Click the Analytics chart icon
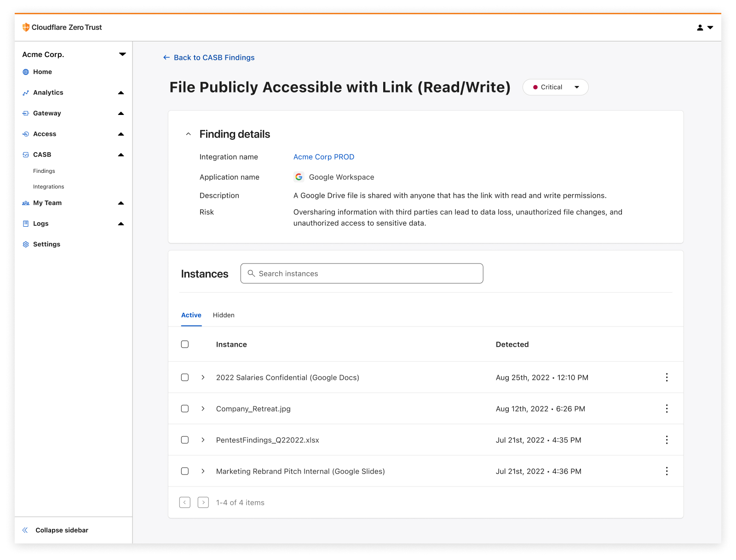 tap(26, 92)
